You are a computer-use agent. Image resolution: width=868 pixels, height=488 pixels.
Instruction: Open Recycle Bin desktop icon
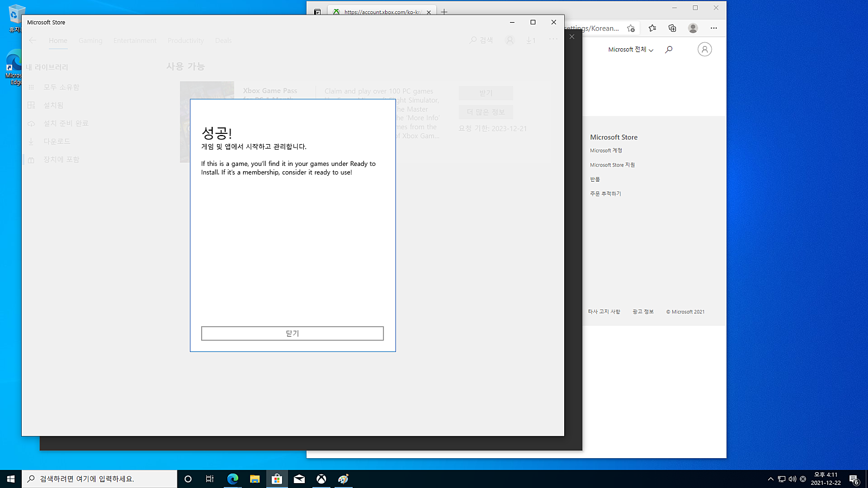click(17, 19)
